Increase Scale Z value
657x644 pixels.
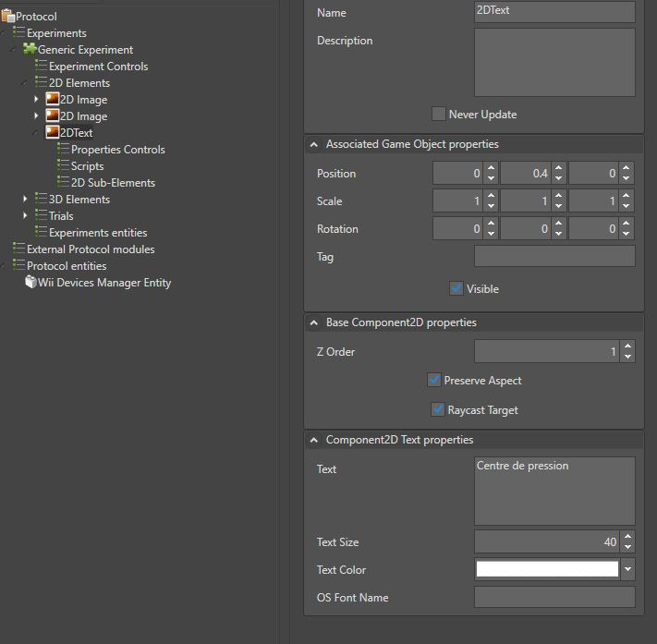click(x=626, y=195)
